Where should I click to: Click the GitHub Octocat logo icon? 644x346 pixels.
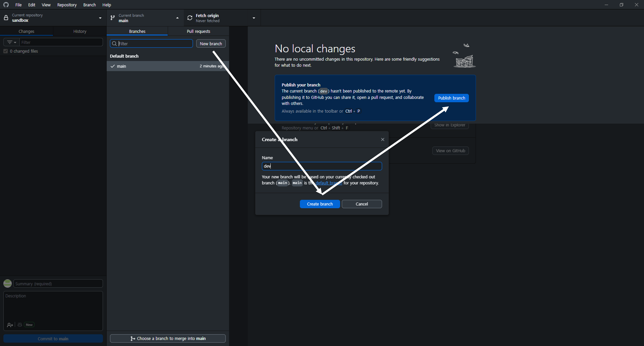click(6, 5)
